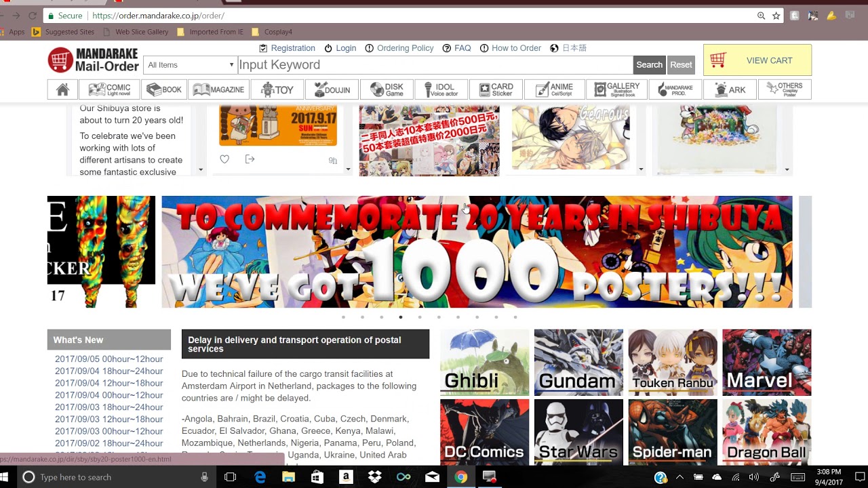Image resolution: width=868 pixels, height=488 pixels.
Task: Open the OTHERS Cosplay Poster category
Action: pyautogui.click(x=785, y=89)
